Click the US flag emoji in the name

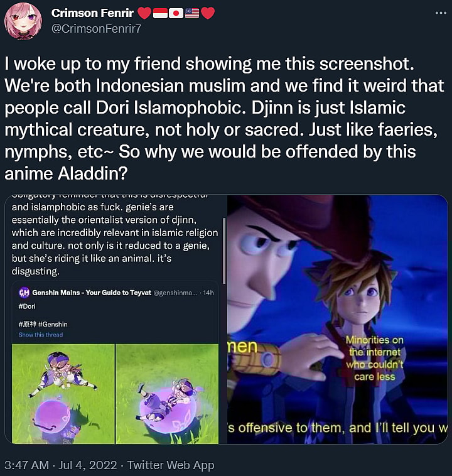coord(192,13)
